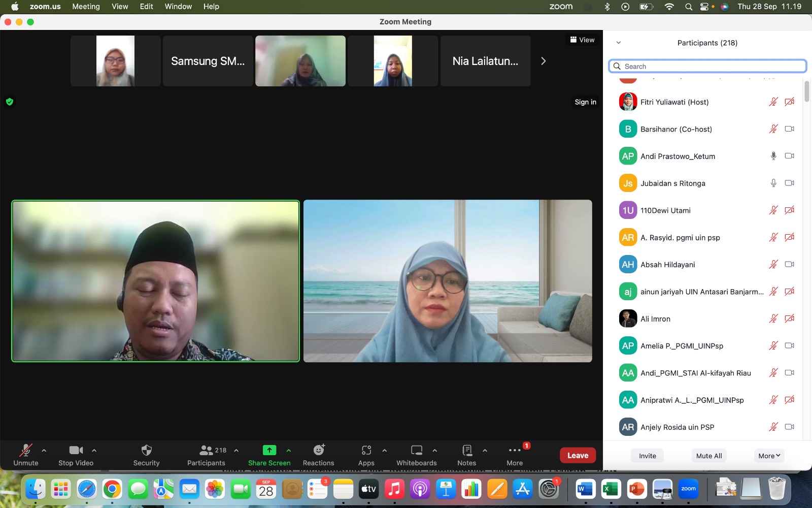Expand the arrow beside Whiteboards
This screenshot has width=812, height=508.
434,450
